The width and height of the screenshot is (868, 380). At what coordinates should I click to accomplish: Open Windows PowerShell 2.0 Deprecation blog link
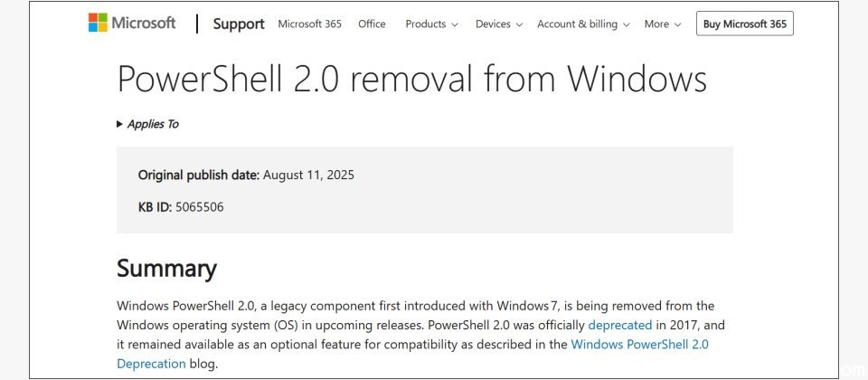(640, 344)
